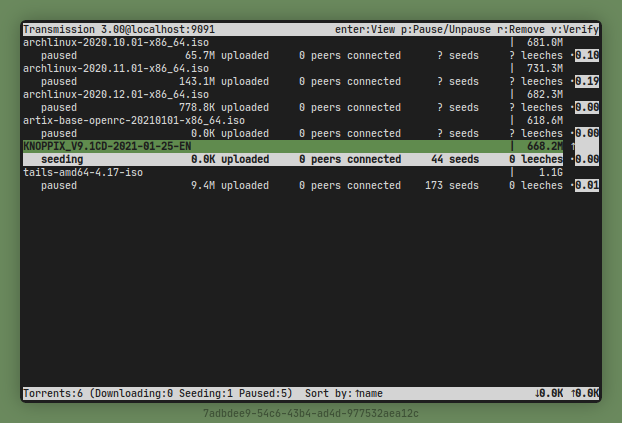Image resolution: width=622 pixels, height=423 pixels.
Task: Click the Torrents:6 status summary
Action: point(54,394)
